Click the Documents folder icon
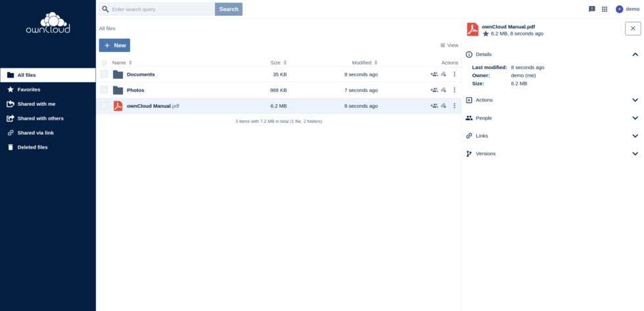644x311 pixels. [x=118, y=74]
